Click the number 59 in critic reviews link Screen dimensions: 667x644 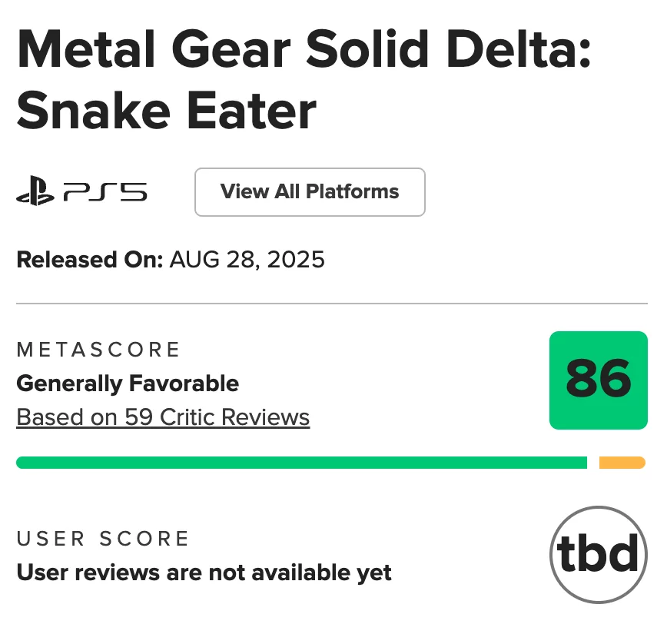138,417
